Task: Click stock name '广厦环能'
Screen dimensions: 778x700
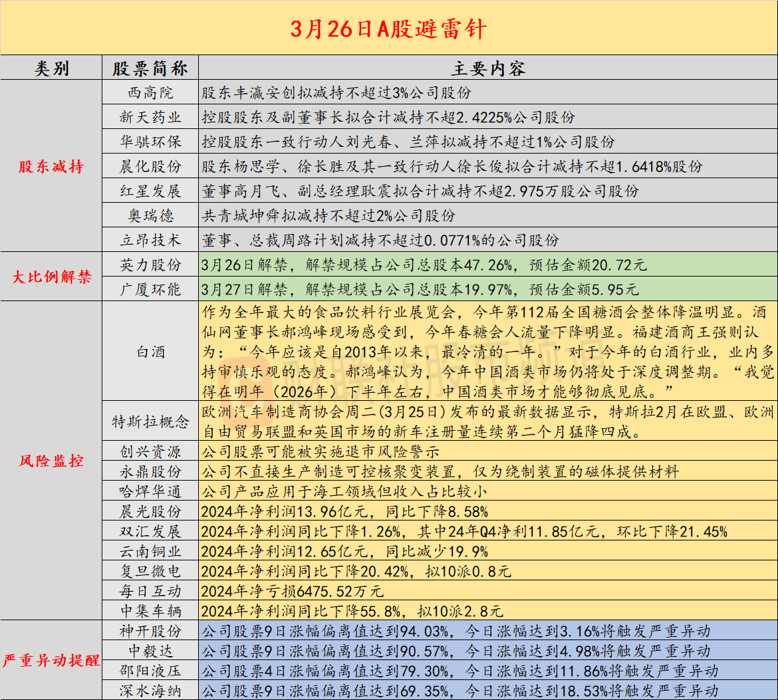Action: click(150, 289)
